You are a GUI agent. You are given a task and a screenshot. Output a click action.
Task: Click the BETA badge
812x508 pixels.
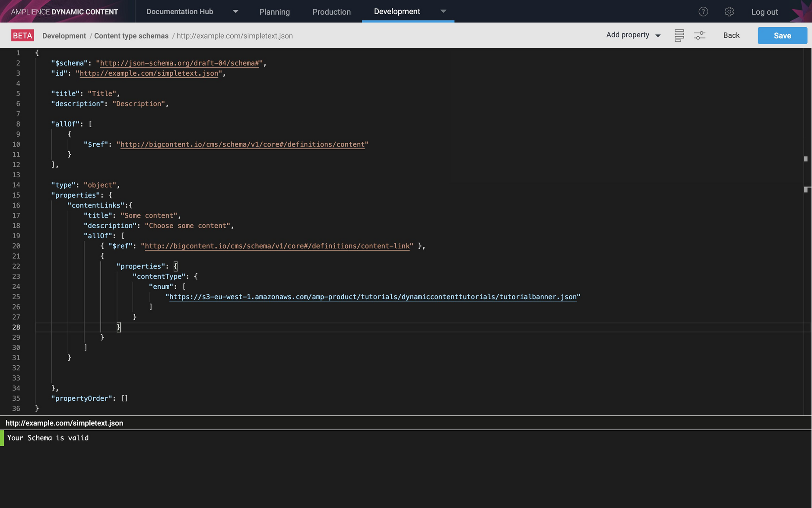click(x=22, y=35)
